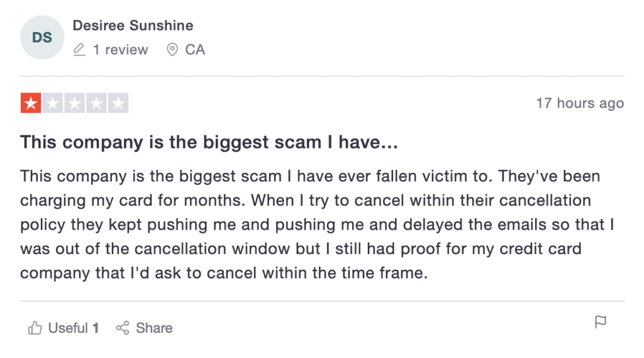Open the '1 review' count link

pos(120,50)
